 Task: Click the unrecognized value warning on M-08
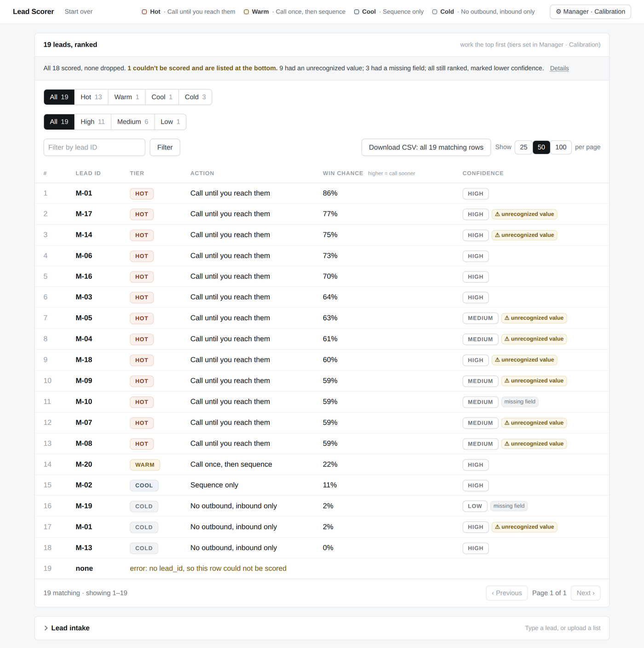pos(534,444)
